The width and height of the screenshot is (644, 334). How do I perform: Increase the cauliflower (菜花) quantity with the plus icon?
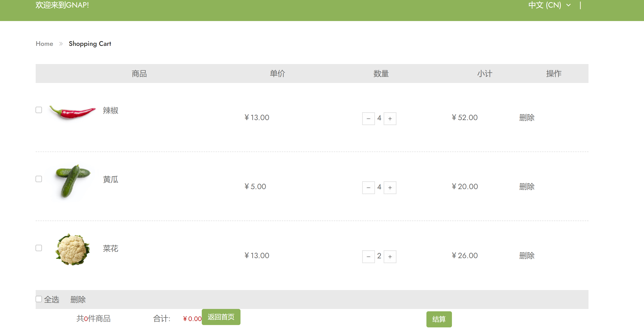(390, 257)
